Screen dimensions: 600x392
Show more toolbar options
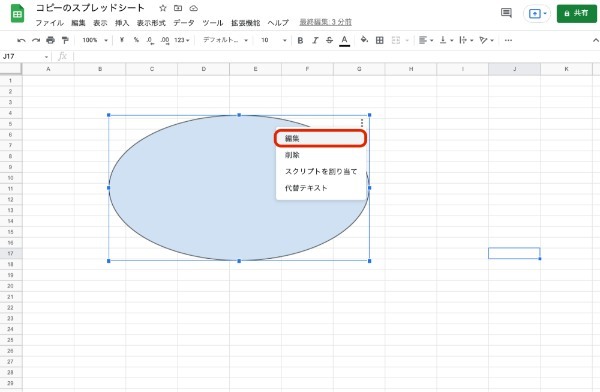[508, 40]
